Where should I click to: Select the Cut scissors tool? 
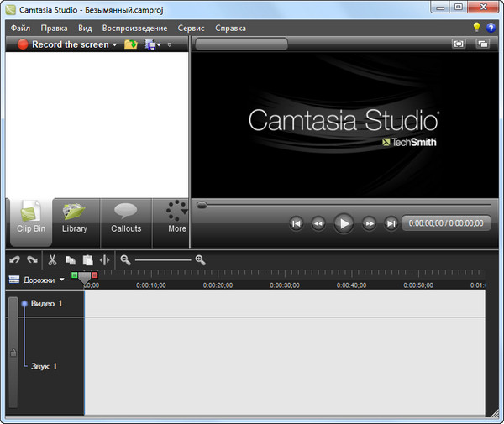tap(52, 260)
